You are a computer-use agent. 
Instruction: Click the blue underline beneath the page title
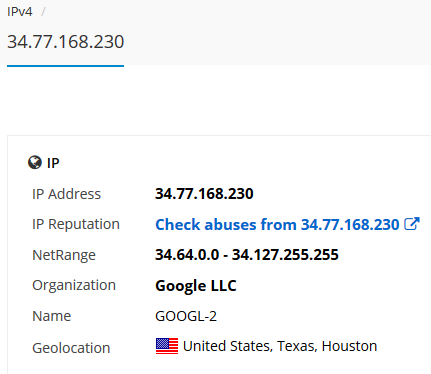(65, 66)
